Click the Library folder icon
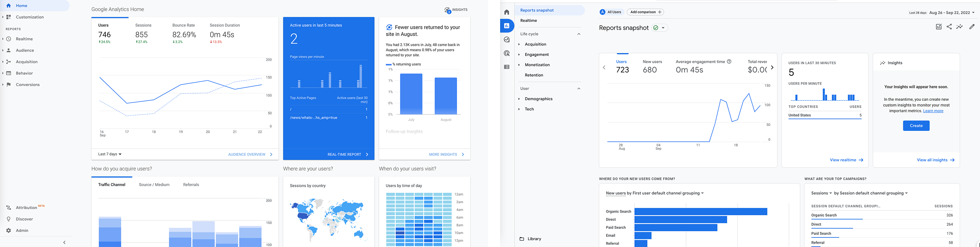Image resolution: width=980 pixels, height=247 pixels. click(x=522, y=239)
